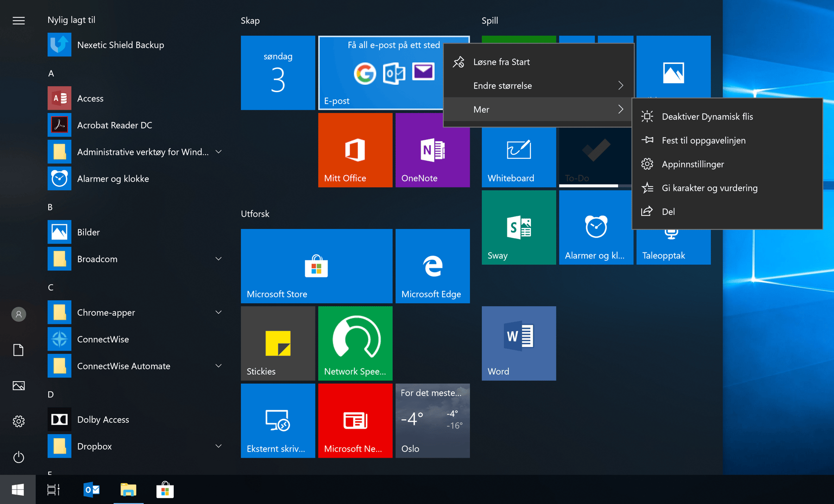This screenshot has width=834, height=504.
Task: Open Outlook from the taskbar
Action: 91,489
